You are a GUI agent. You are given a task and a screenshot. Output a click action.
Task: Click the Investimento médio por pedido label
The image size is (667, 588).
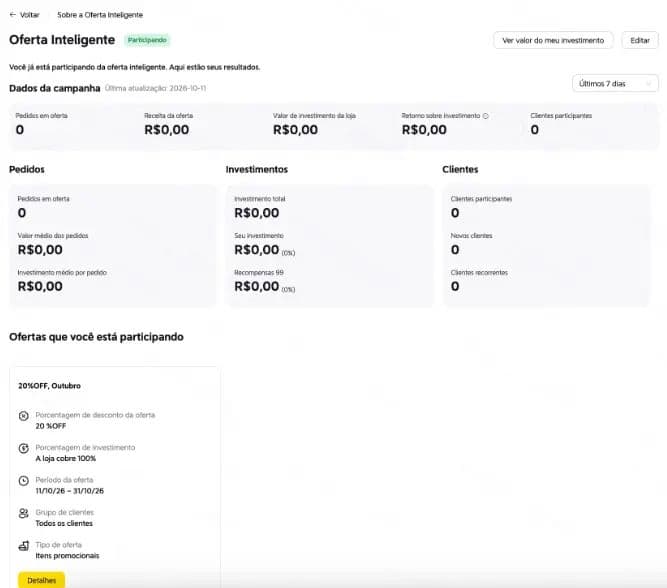(62, 273)
